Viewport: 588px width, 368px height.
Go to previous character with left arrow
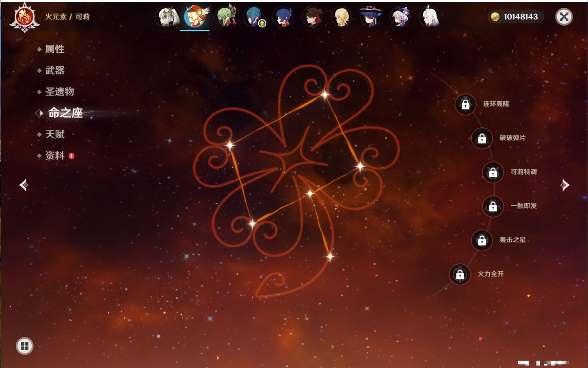(x=24, y=185)
